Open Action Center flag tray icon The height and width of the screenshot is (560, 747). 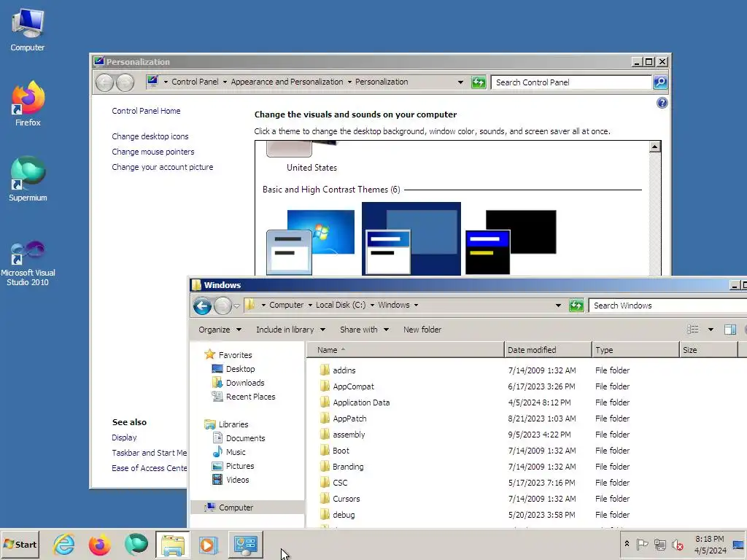tap(642, 544)
